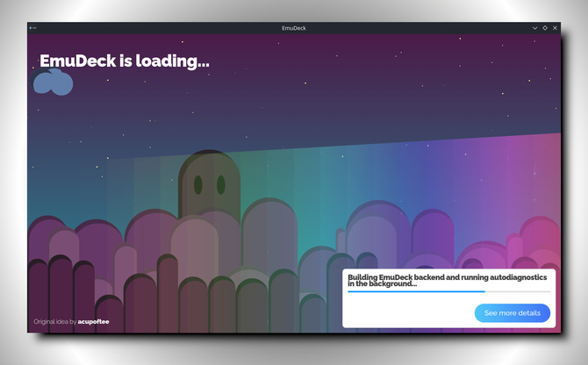Click the EmuDeck window title text
The image size is (588, 365).
point(294,28)
